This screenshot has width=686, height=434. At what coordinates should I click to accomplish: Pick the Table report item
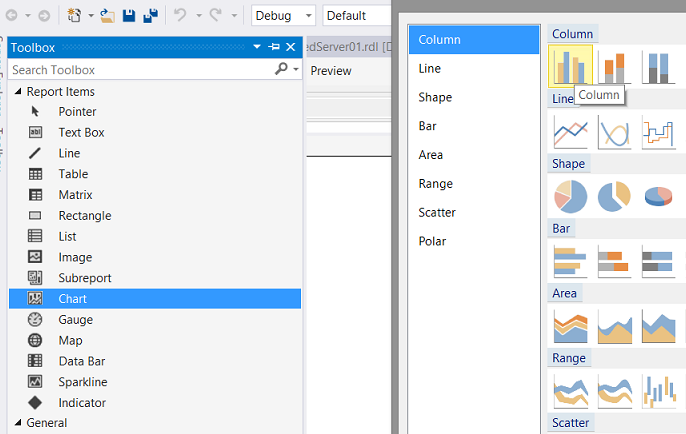pos(155,174)
